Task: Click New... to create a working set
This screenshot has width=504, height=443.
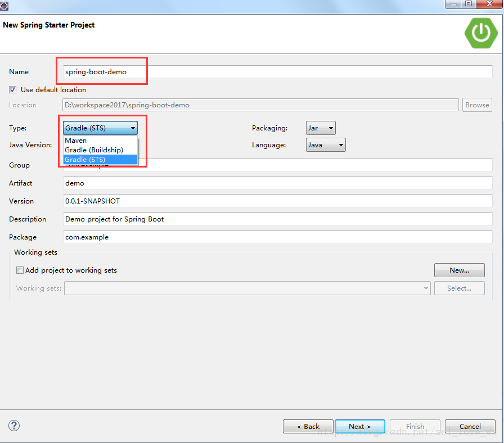Action: (x=460, y=270)
